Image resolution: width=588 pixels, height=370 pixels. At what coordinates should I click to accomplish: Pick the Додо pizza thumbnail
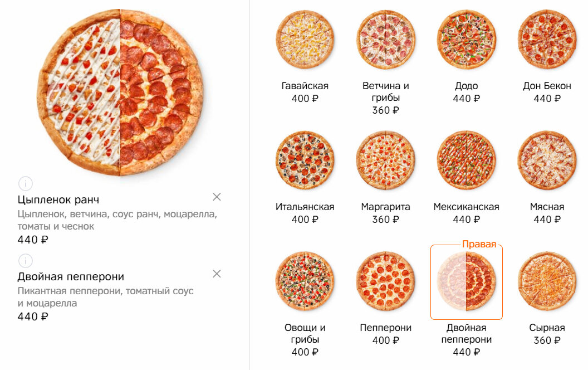coord(467,40)
